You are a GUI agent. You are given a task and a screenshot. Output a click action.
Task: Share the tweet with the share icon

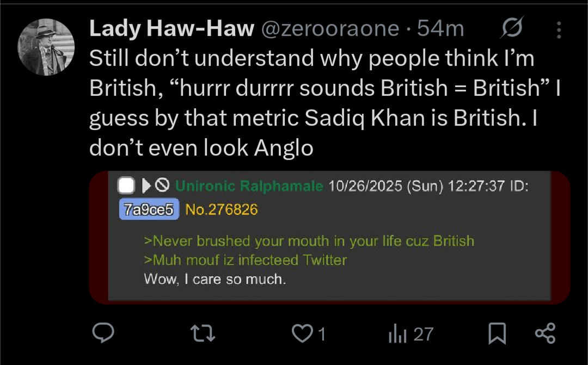[545, 333]
